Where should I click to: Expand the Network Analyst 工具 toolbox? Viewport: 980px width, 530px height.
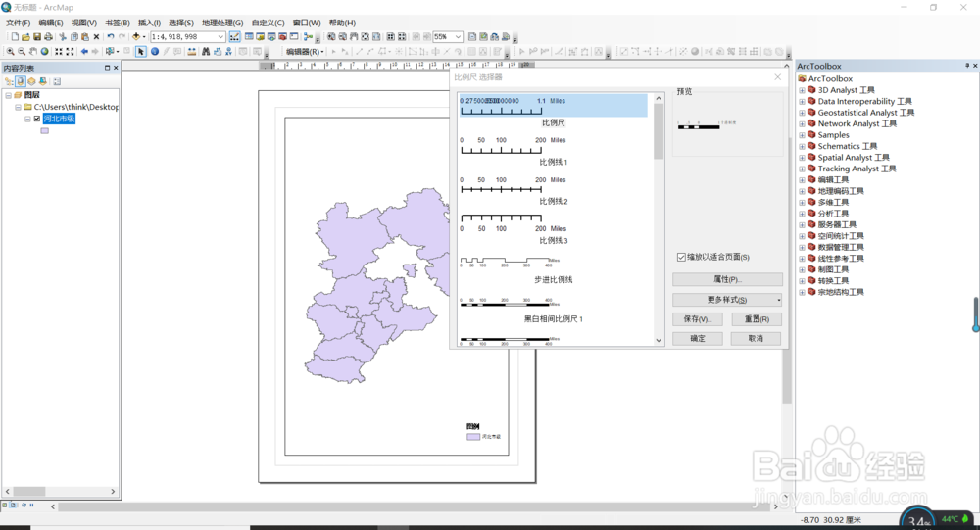coord(803,123)
